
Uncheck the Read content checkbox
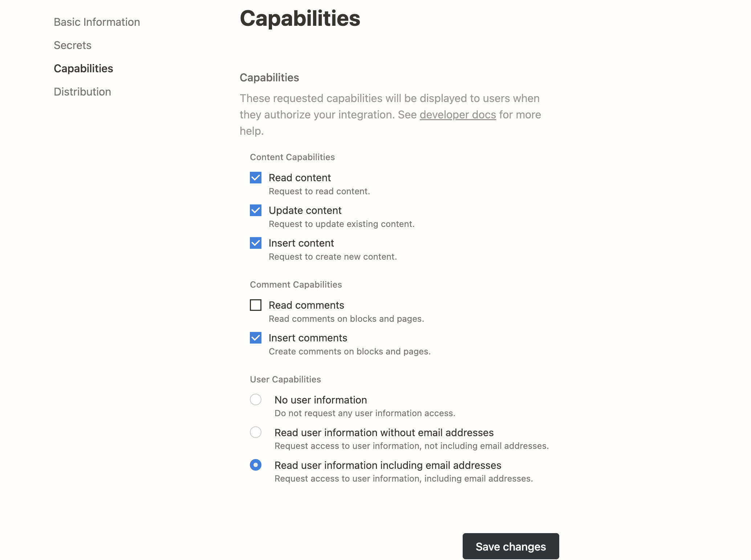[255, 178]
